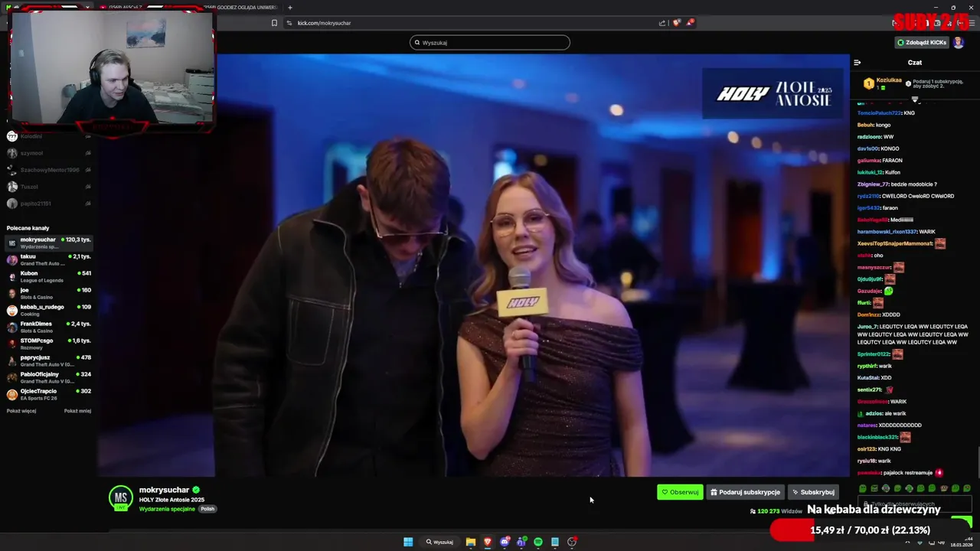This screenshot has width=980, height=551.
Task: Open FrankDimes Slots & Casino channel
Action: [x=49, y=327]
